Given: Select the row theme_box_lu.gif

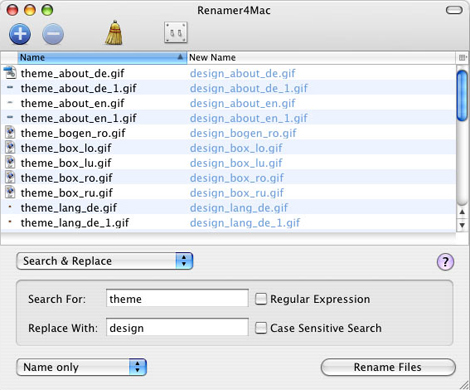Looking at the screenshot, I should (228, 163).
